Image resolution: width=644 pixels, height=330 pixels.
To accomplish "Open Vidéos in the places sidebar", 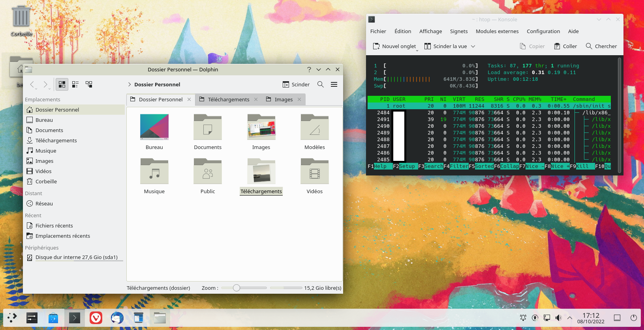I will coord(74,171).
